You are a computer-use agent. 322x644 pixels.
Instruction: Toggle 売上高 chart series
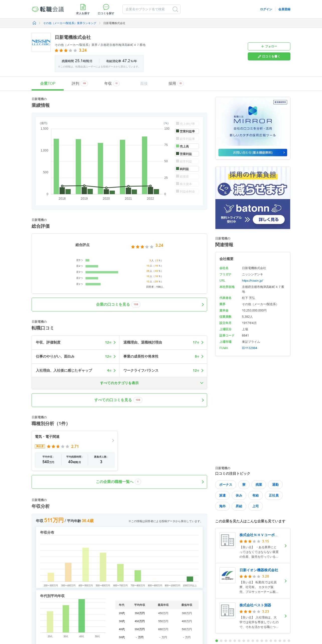187,146
